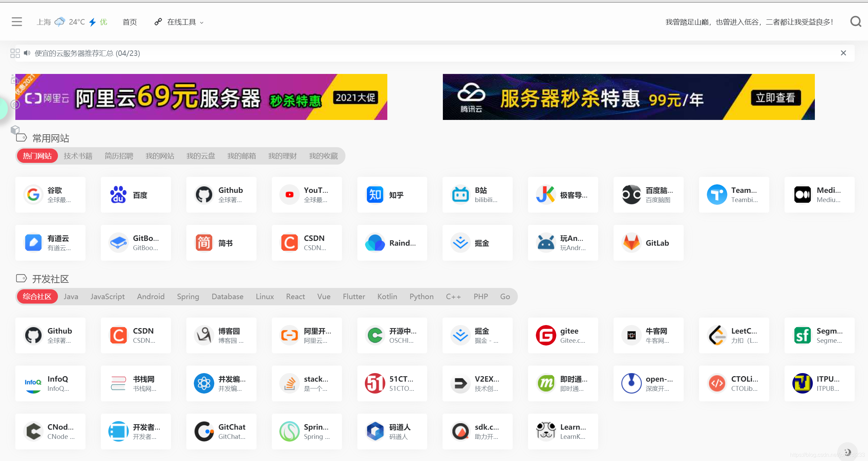Open the GitLab site icon
The image size is (868, 461).
pos(631,243)
